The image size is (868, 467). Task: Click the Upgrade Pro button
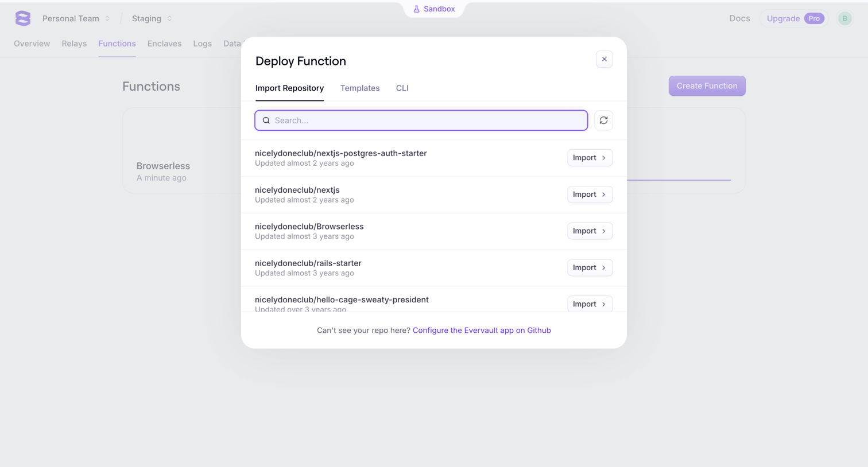pos(795,18)
